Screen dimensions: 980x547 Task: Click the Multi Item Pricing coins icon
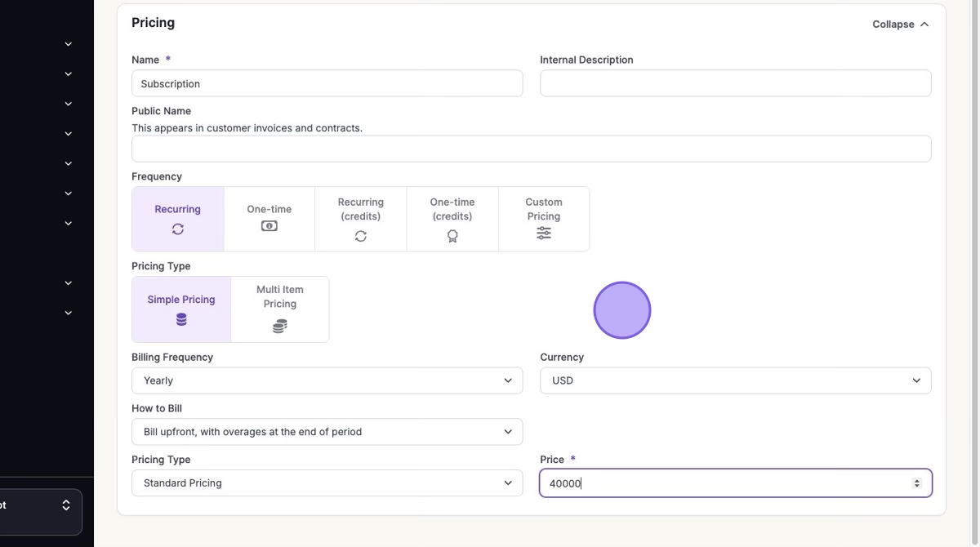[x=280, y=327]
